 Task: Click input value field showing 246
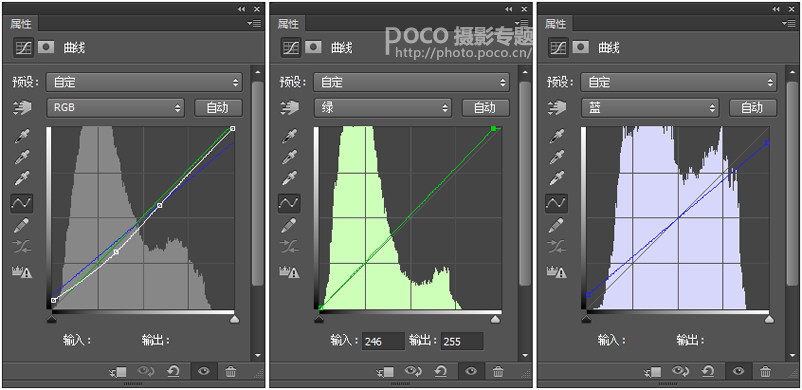pos(383,341)
